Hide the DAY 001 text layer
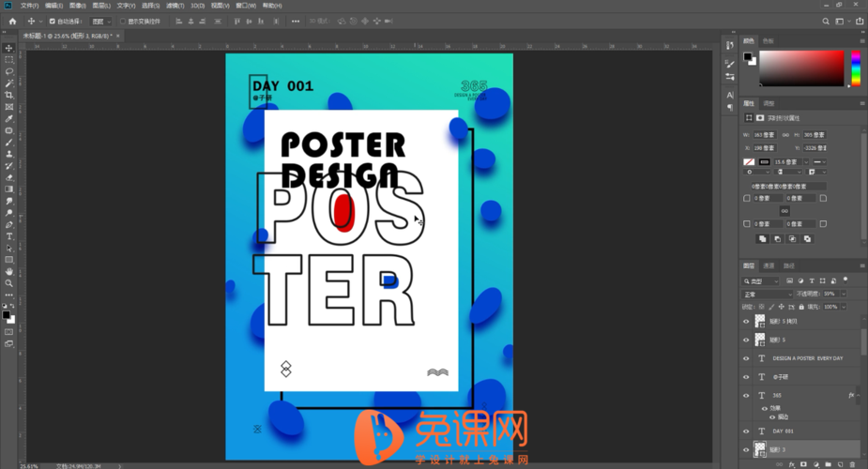The height and width of the screenshot is (469, 868). (746, 431)
